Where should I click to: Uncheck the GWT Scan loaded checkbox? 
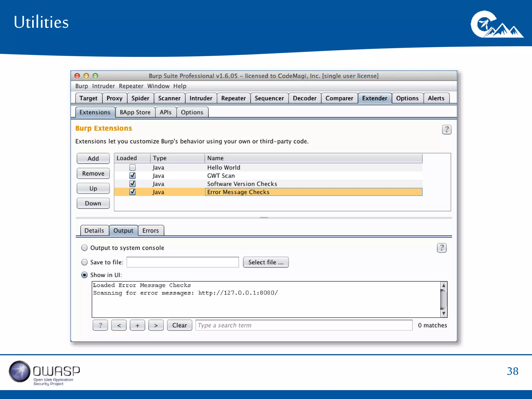click(132, 176)
